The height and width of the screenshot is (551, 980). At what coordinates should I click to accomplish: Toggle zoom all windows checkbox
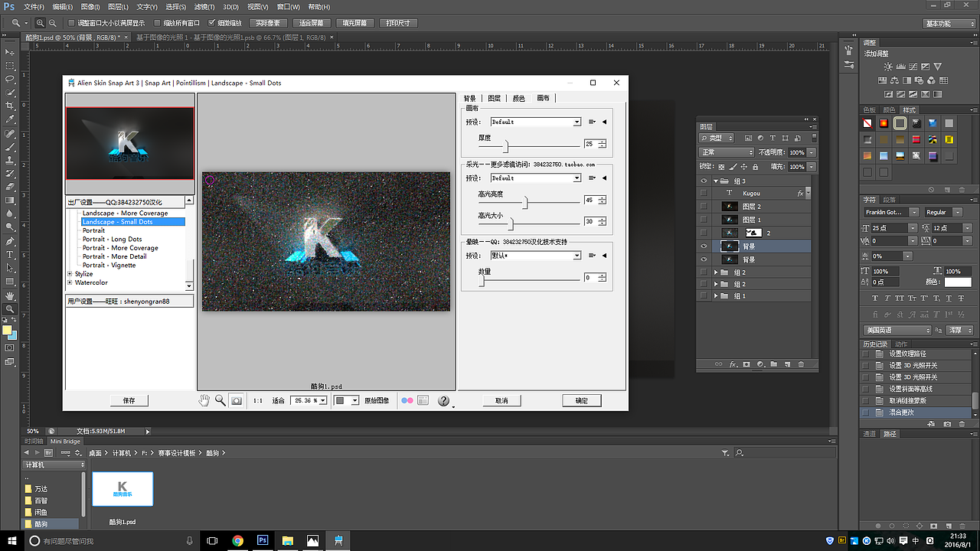coord(158,23)
